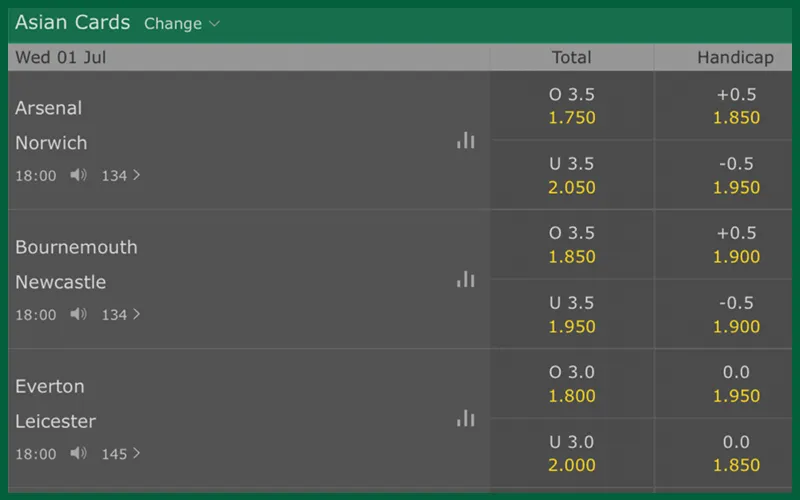Expand the Change market dropdown

coord(182,23)
